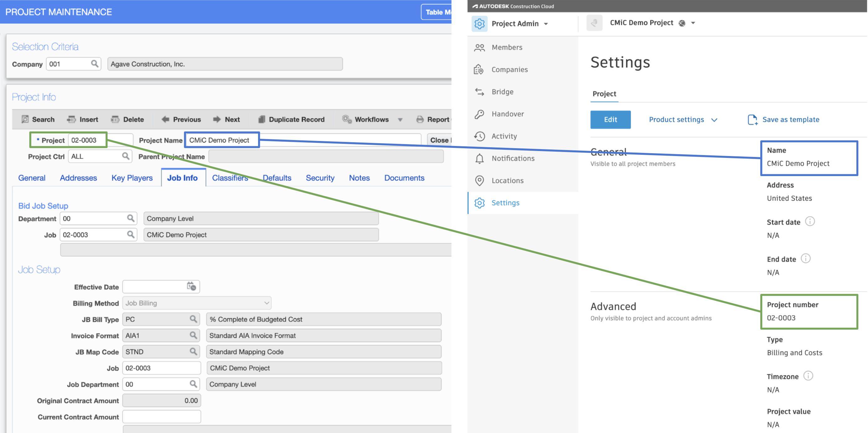Switch to the Addresses tab
The width and height of the screenshot is (868, 433).
point(79,178)
